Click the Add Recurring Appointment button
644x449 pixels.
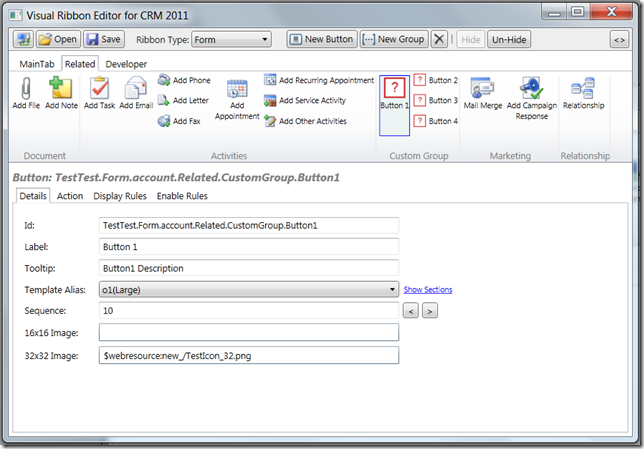(x=319, y=80)
